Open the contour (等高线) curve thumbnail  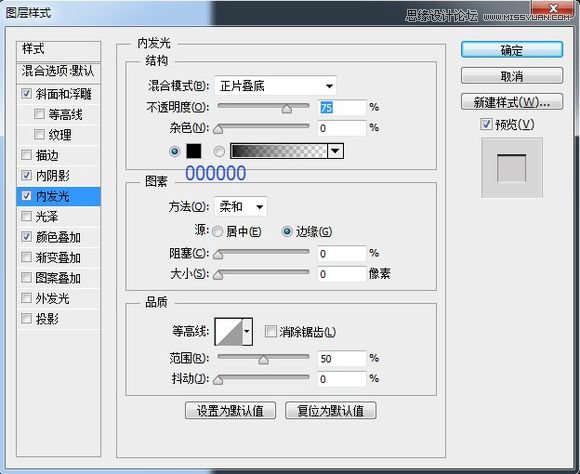[x=229, y=332]
